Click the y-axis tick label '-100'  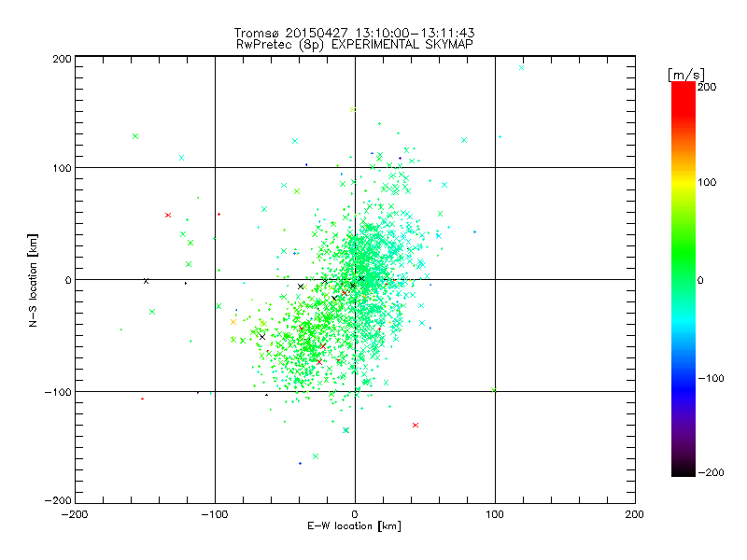click(x=58, y=392)
